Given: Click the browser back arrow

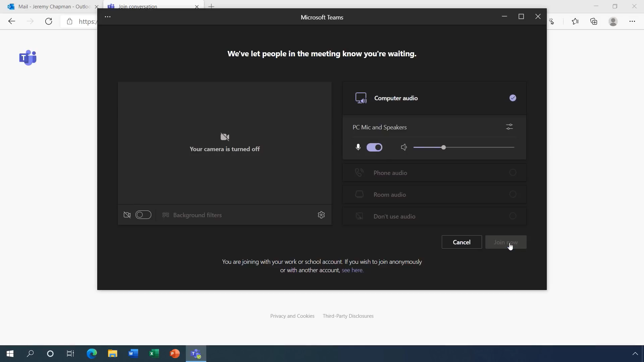Looking at the screenshot, I should pyautogui.click(x=12, y=21).
